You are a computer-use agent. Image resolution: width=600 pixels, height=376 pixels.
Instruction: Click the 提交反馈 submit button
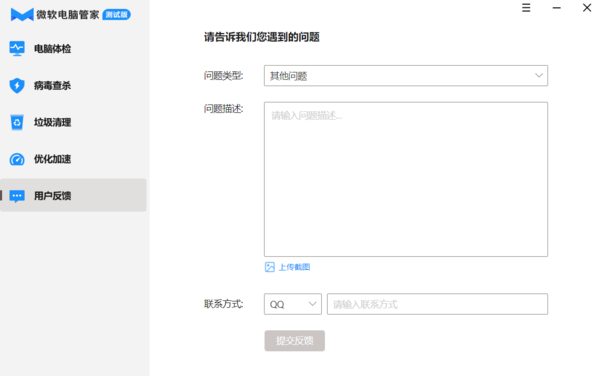(x=295, y=340)
